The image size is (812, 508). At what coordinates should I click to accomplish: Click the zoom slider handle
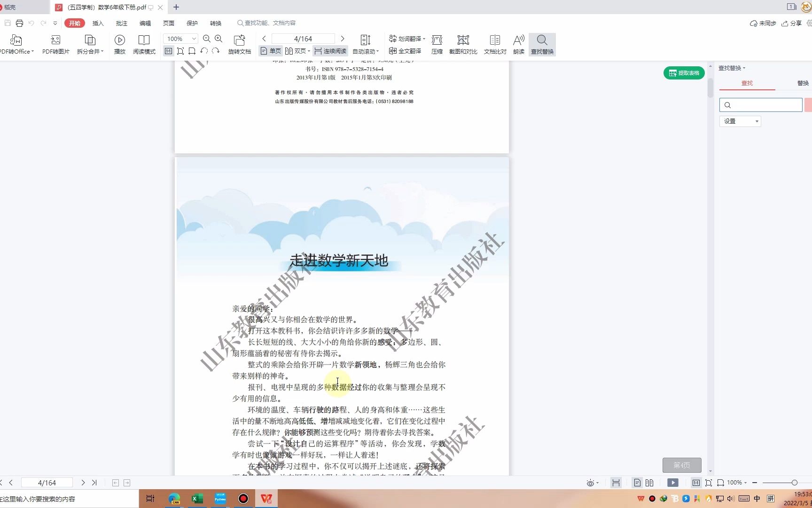point(794,483)
